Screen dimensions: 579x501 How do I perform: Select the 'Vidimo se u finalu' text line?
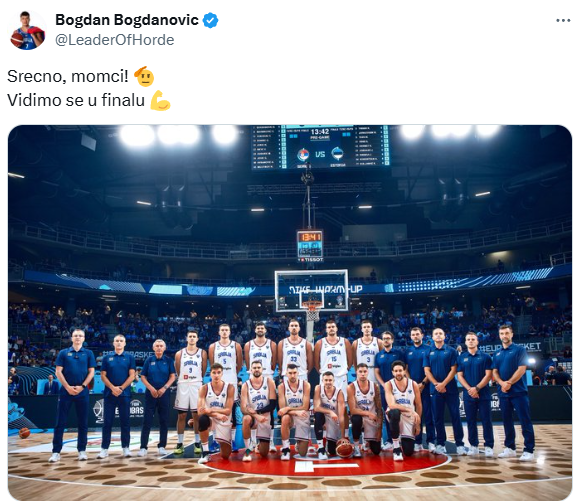[x=76, y=100]
